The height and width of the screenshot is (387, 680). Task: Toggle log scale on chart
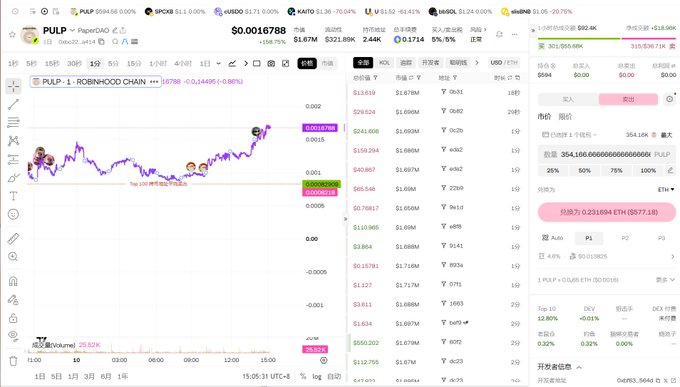pyautogui.click(x=317, y=376)
